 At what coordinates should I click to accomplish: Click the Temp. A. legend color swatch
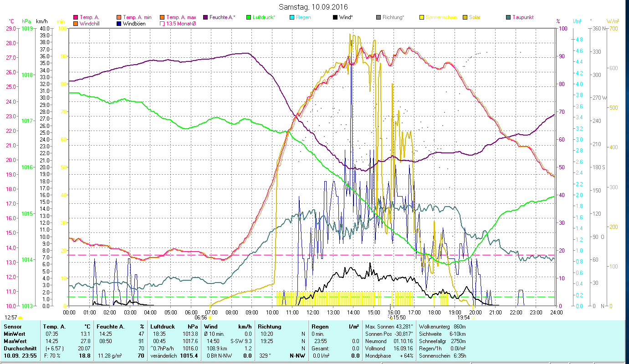76,17
